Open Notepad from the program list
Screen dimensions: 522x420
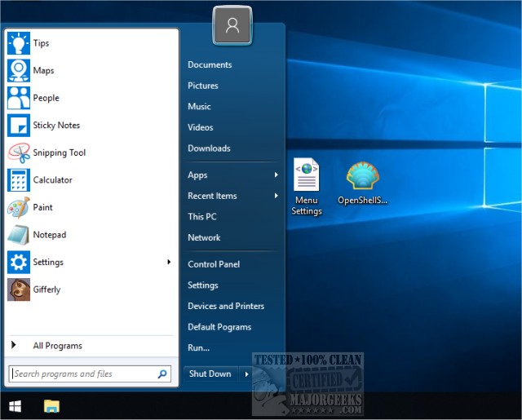coord(19,235)
